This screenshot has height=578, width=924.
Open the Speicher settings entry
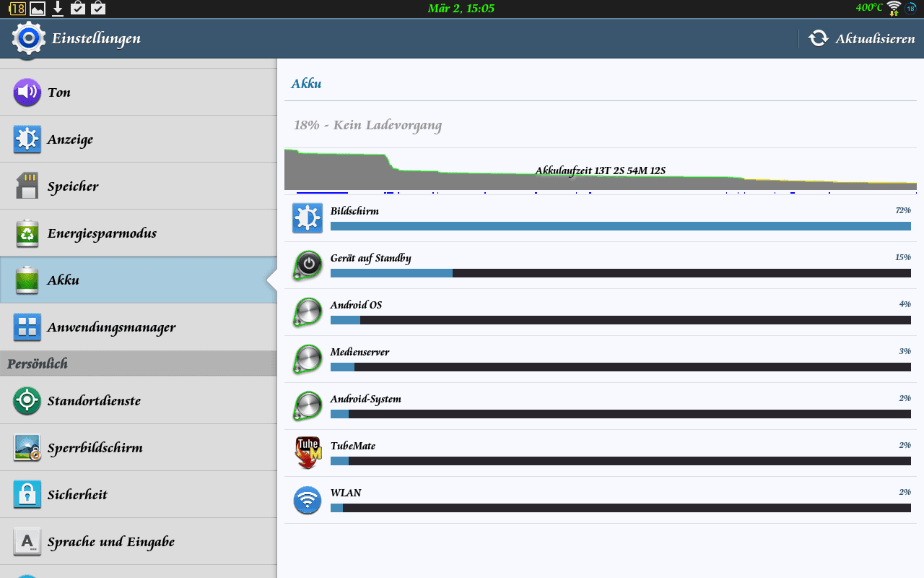[138, 186]
